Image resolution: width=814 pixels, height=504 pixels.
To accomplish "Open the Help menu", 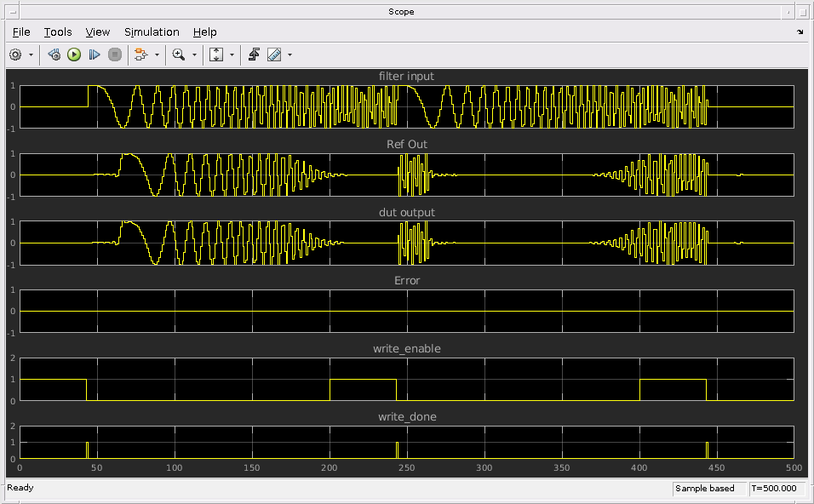I will (204, 31).
